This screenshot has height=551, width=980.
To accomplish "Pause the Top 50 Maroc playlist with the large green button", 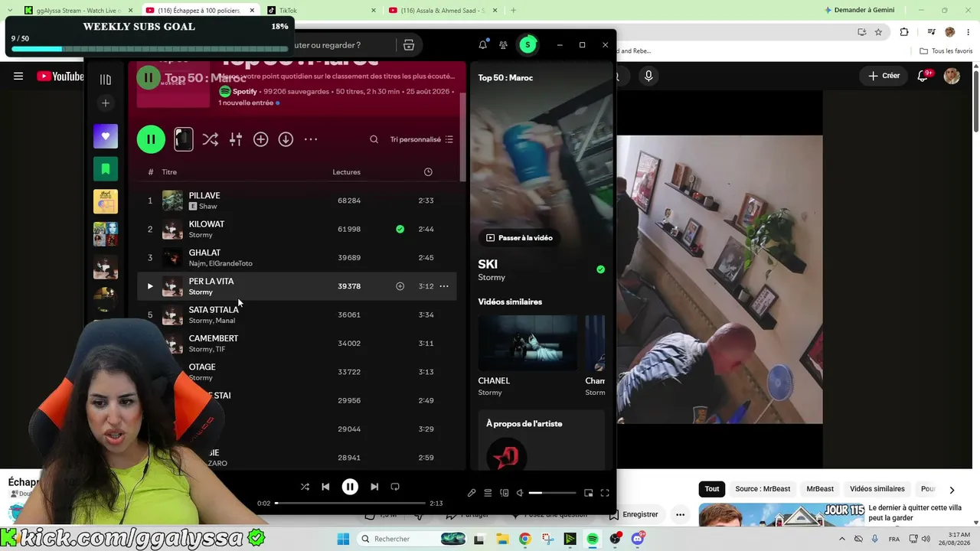I will tap(151, 139).
